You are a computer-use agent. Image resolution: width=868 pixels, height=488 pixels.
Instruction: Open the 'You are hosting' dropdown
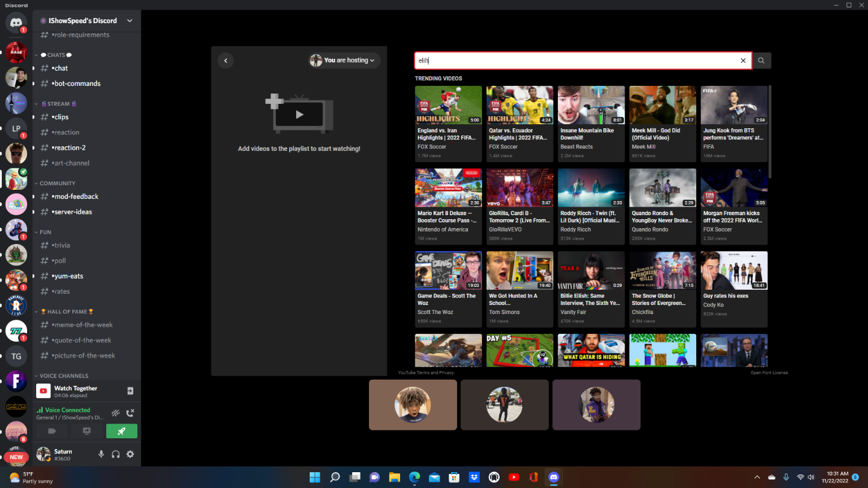[x=344, y=60]
